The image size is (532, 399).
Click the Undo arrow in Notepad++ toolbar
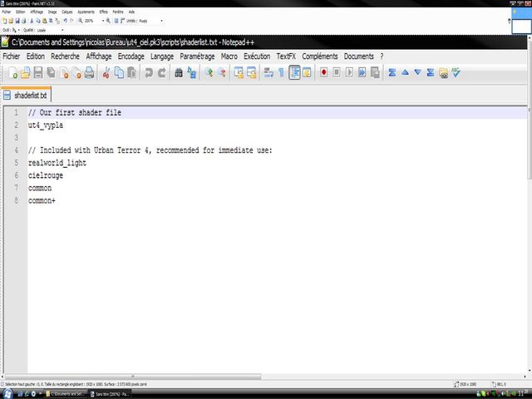pos(149,72)
